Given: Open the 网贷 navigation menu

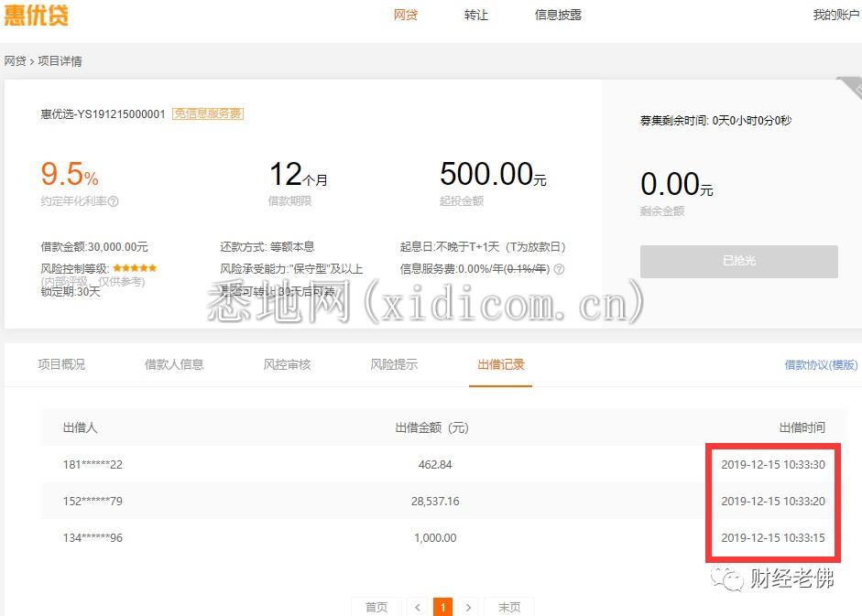Looking at the screenshot, I should pyautogui.click(x=406, y=15).
